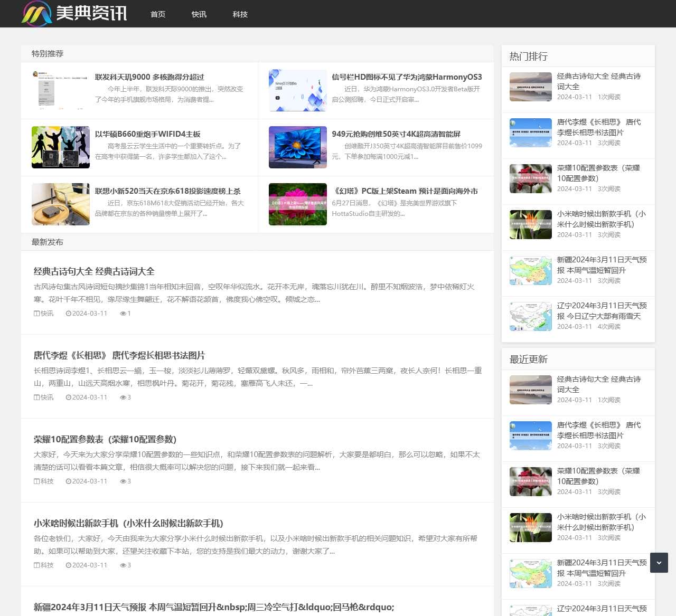Viewport: 676px width, 616px height.
Task: Click the TV thumbnail beside 创维智能屏 article
Action: (297, 147)
